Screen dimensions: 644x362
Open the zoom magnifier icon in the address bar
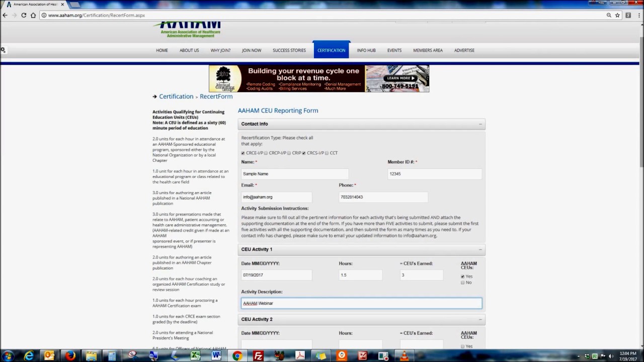click(609, 15)
